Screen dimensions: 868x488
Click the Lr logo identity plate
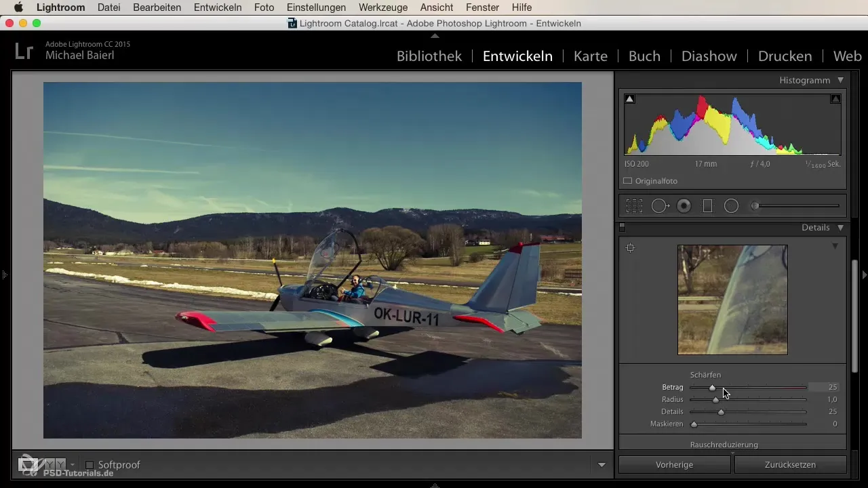pos(24,51)
